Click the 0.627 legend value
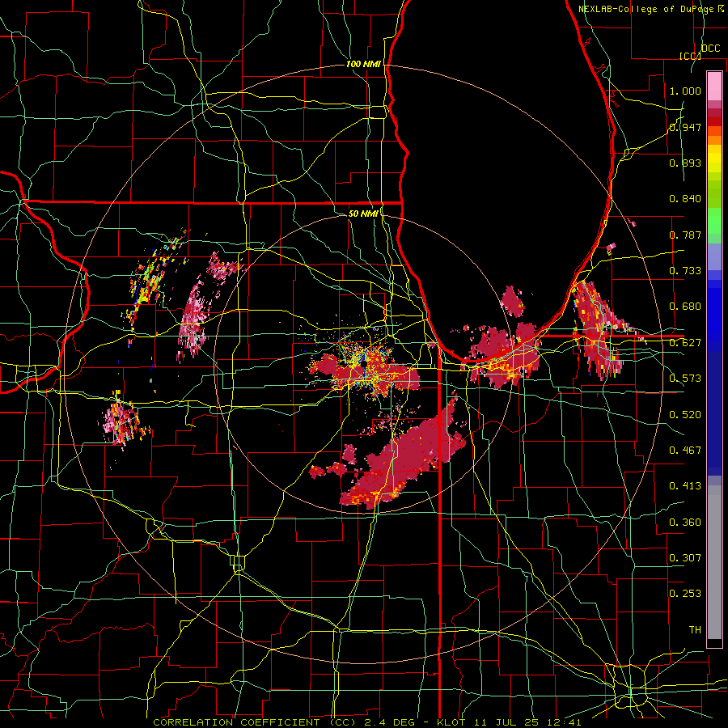The image size is (728, 728). click(685, 343)
